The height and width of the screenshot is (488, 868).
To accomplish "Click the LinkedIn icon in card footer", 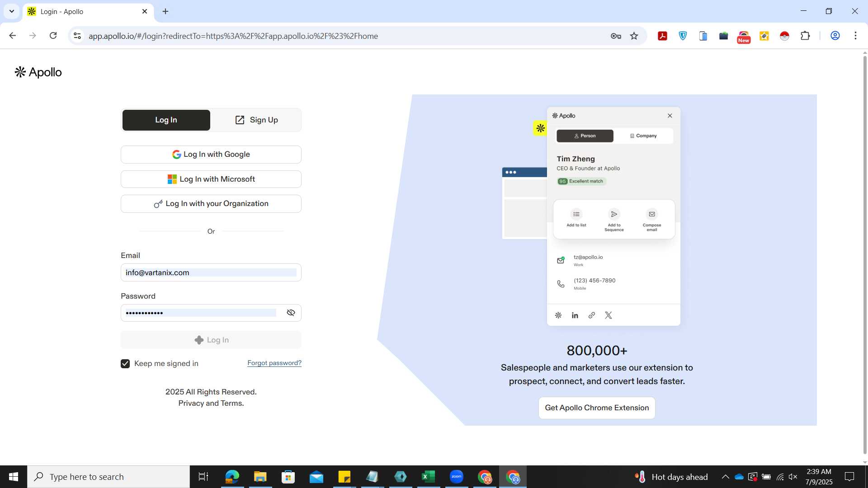I will (575, 315).
